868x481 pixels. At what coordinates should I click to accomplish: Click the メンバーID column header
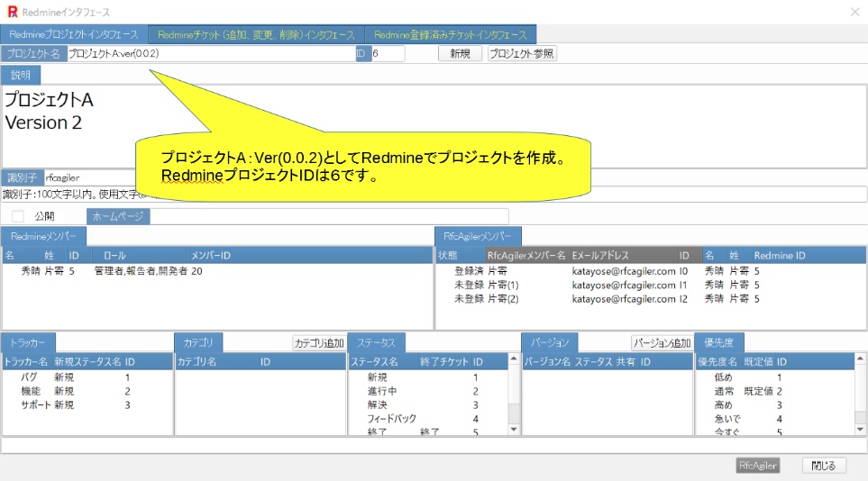(211, 256)
